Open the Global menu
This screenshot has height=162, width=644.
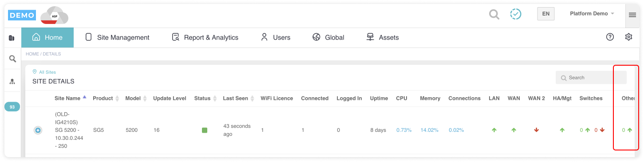[328, 38]
